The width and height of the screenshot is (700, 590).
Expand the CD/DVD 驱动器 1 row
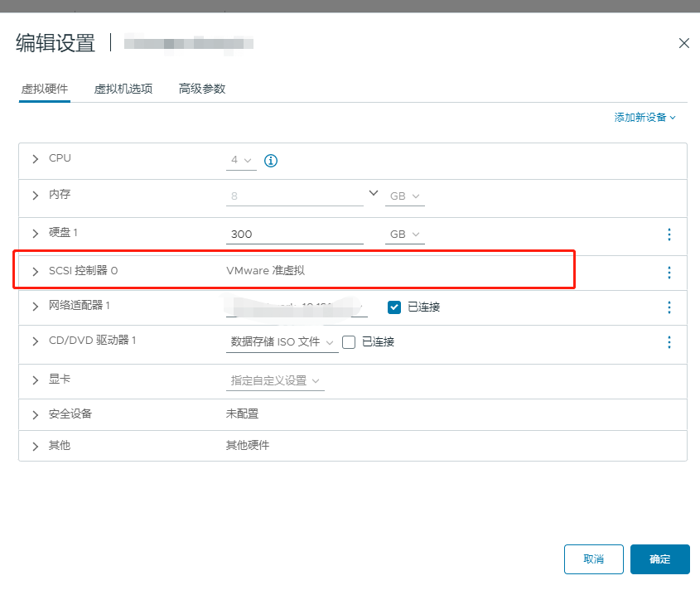tap(36, 341)
